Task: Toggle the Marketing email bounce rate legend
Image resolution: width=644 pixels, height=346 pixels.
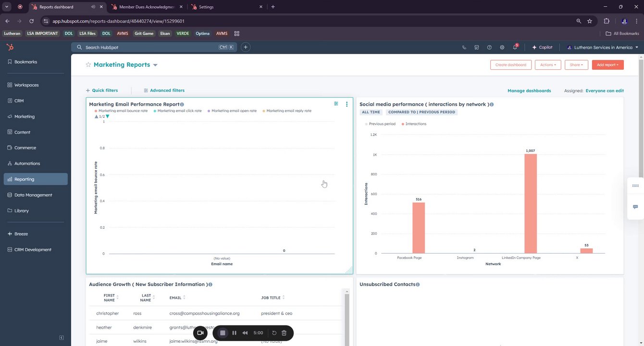Action: point(121,111)
